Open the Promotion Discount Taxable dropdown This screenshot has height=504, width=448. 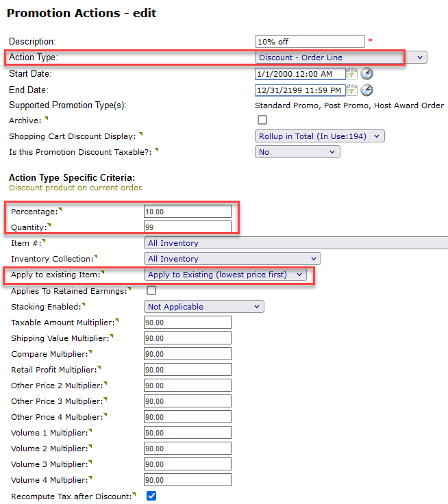[x=297, y=152]
